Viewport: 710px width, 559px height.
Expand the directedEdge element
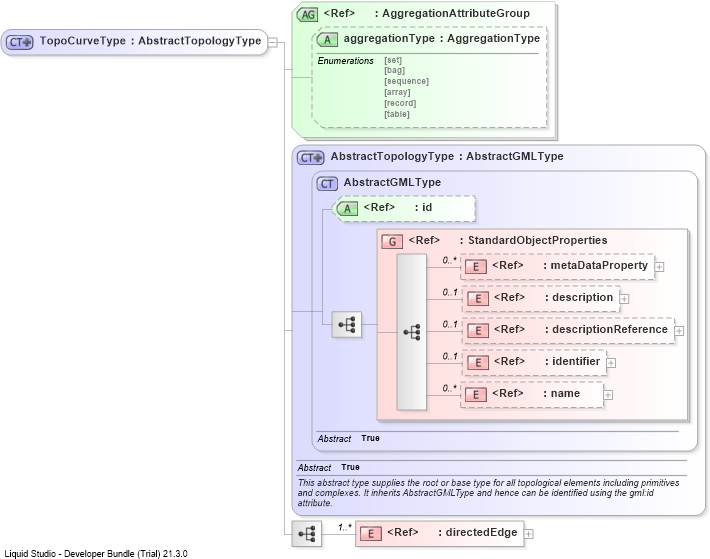(529, 534)
